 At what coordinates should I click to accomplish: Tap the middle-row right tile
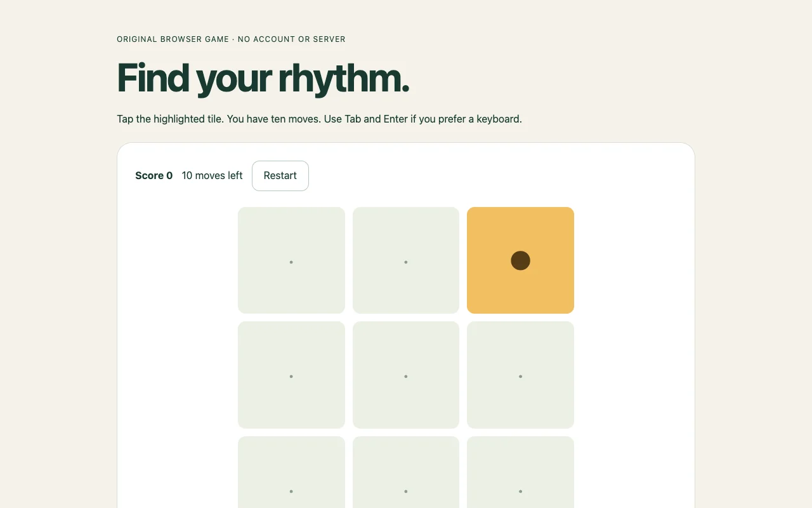point(520,375)
